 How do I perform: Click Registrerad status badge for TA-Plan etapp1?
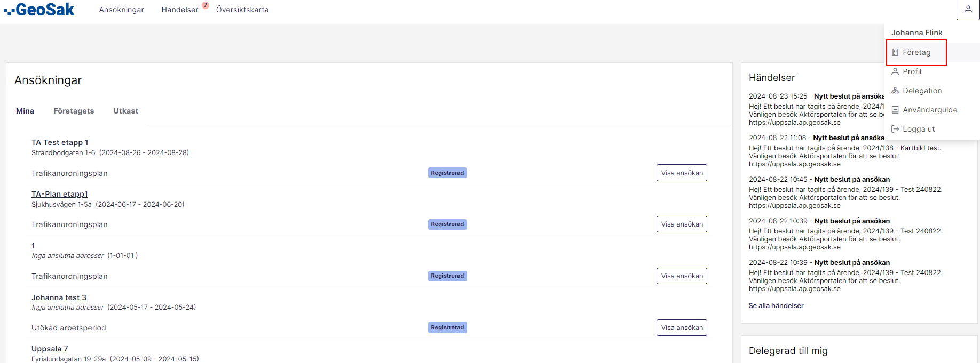click(447, 224)
